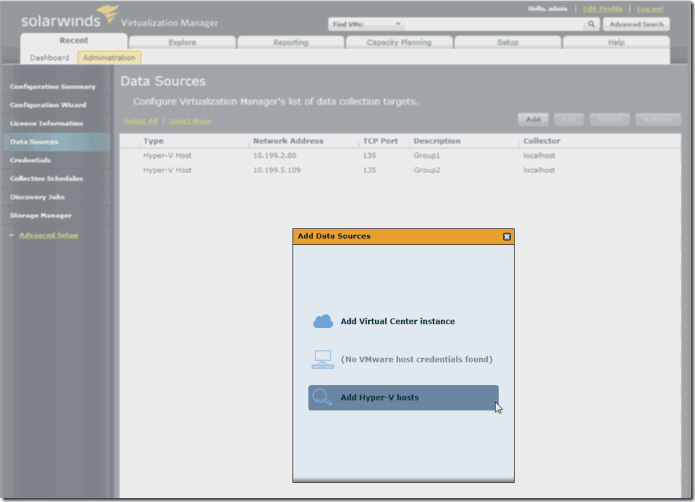Open the Setup tab
Viewport: 695px width, 502px height.
coord(508,43)
